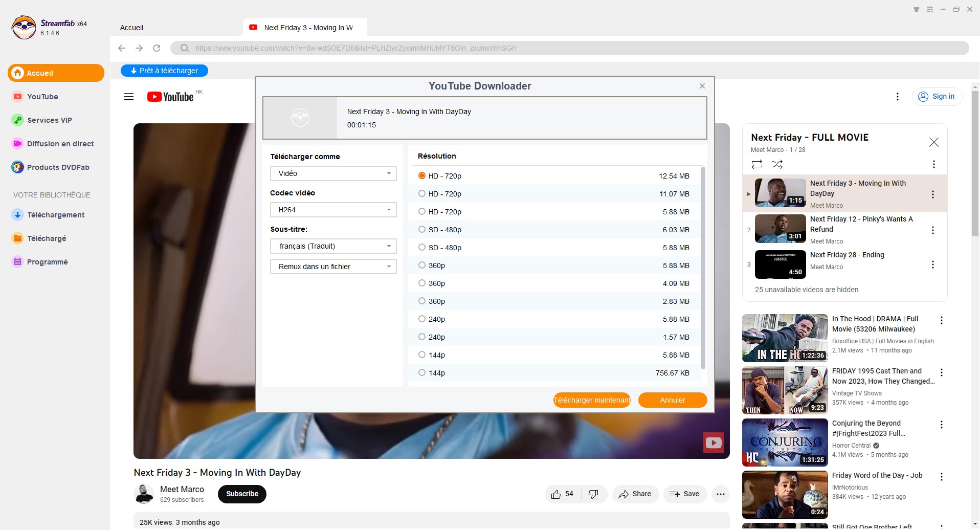Switch to Next Friday 3 browser tab
Screen dimensions: 980x530
(x=305, y=28)
